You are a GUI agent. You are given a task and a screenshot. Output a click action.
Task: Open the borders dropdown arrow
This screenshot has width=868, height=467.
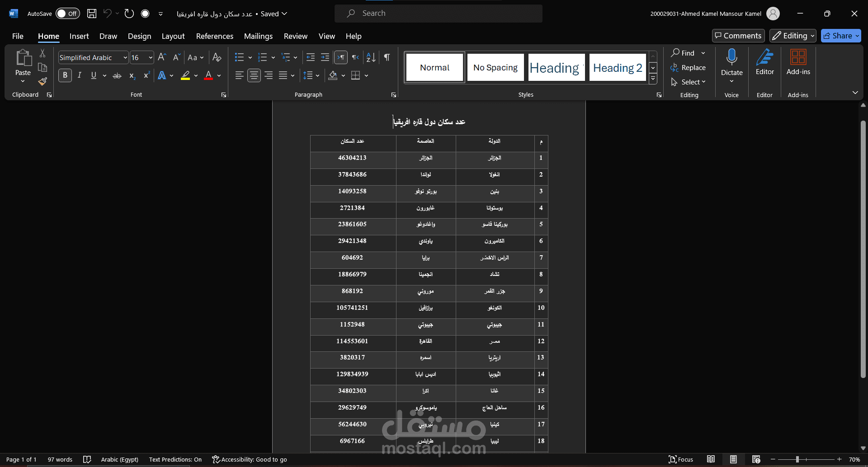[x=366, y=76]
